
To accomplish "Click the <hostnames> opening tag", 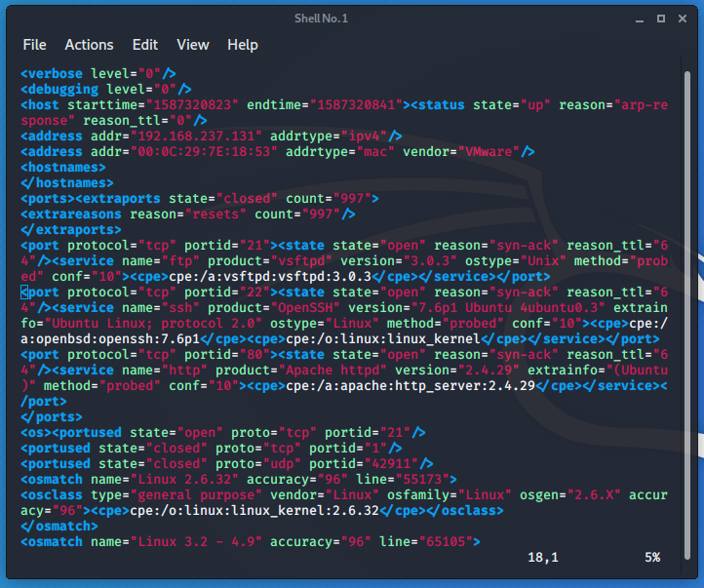I will pyautogui.click(x=63, y=168).
